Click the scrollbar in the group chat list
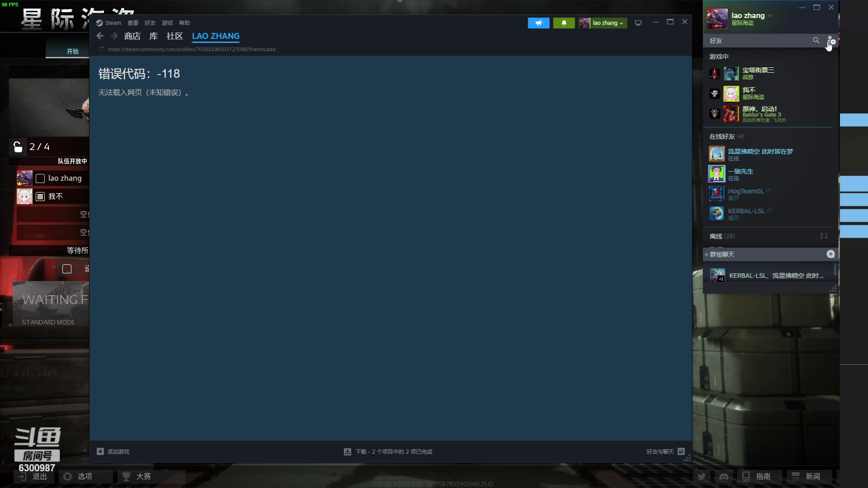Viewport: 868px width, 488px height. click(835, 271)
